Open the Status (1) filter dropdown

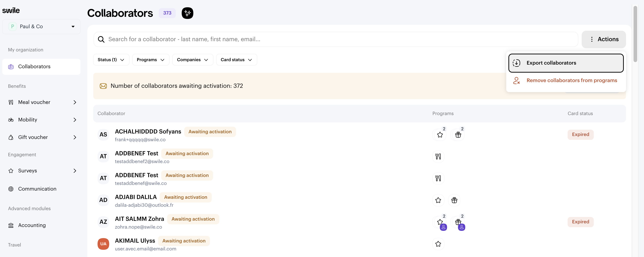[111, 60]
